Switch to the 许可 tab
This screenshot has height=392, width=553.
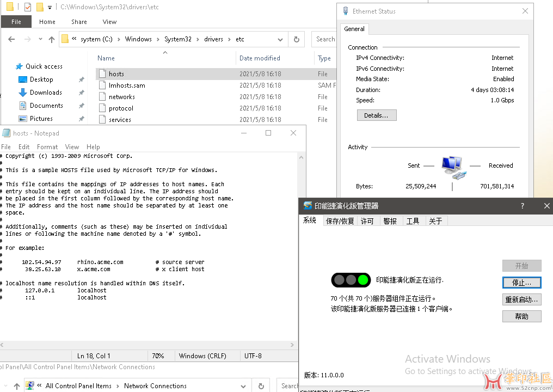[367, 221]
